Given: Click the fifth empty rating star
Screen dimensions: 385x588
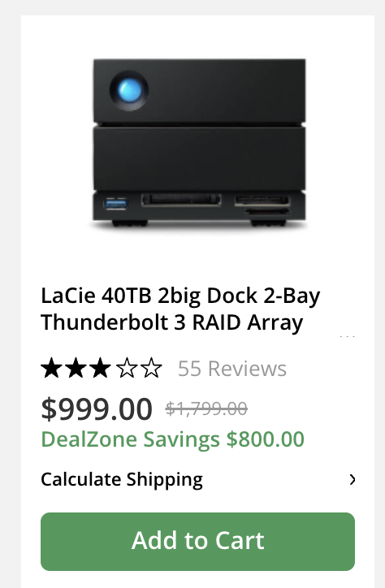Looking at the screenshot, I should pos(151,368).
